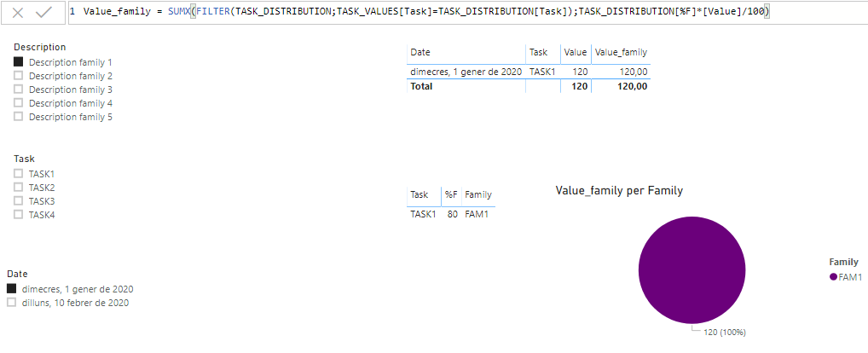Click the FAM1 legend entry

tap(846, 277)
